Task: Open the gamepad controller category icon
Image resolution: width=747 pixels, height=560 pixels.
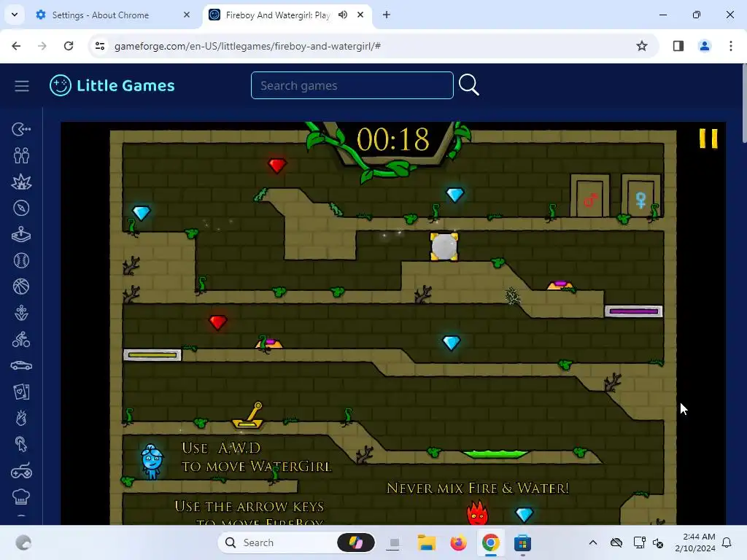Action: coord(21,471)
